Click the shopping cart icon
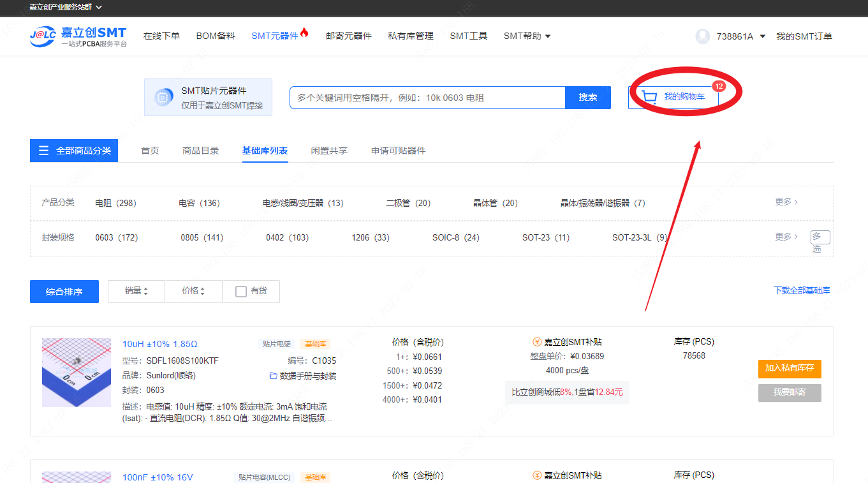The image size is (868, 483). click(x=649, y=97)
